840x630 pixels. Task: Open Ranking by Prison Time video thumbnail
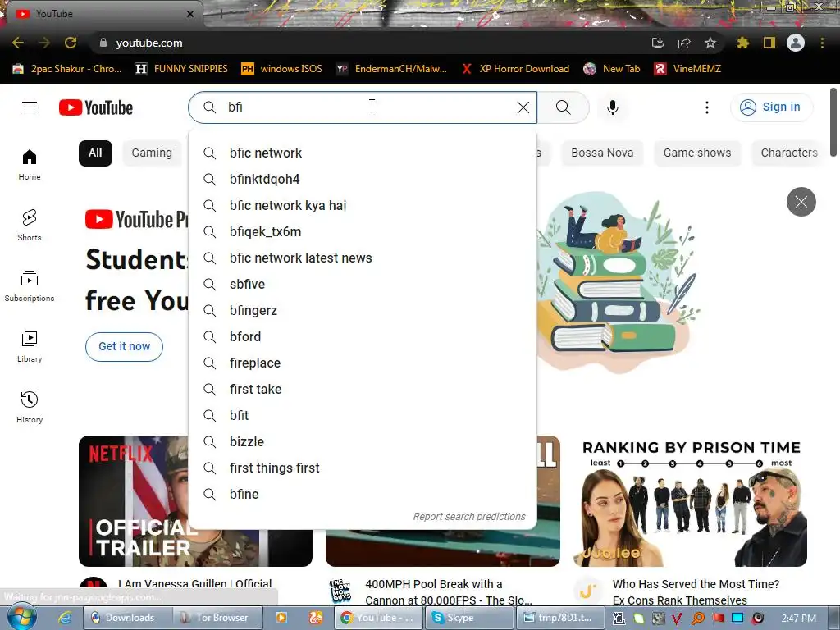click(x=690, y=501)
